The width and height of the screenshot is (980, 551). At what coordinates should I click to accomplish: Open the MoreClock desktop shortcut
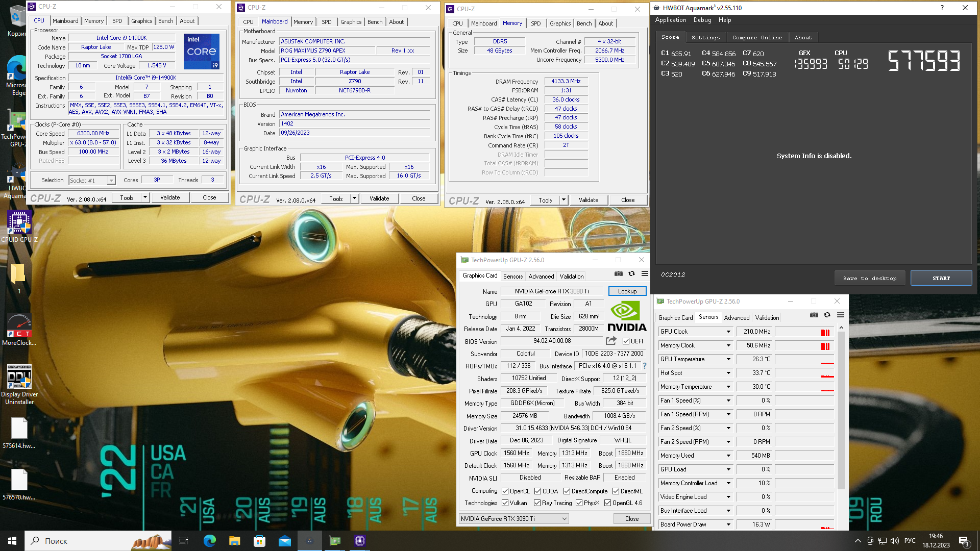click(x=19, y=330)
